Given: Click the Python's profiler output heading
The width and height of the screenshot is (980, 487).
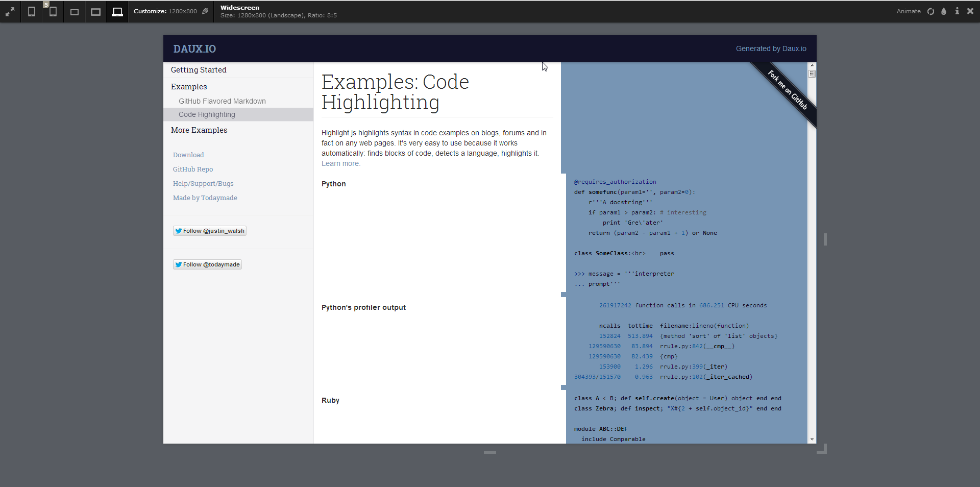Looking at the screenshot, I should 363,307.
